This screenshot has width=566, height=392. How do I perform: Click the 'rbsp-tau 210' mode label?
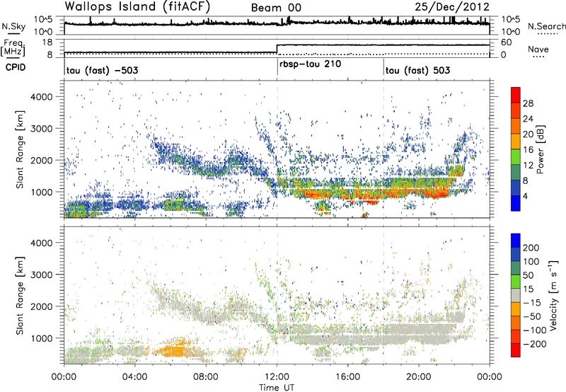(x=310, y=64)
